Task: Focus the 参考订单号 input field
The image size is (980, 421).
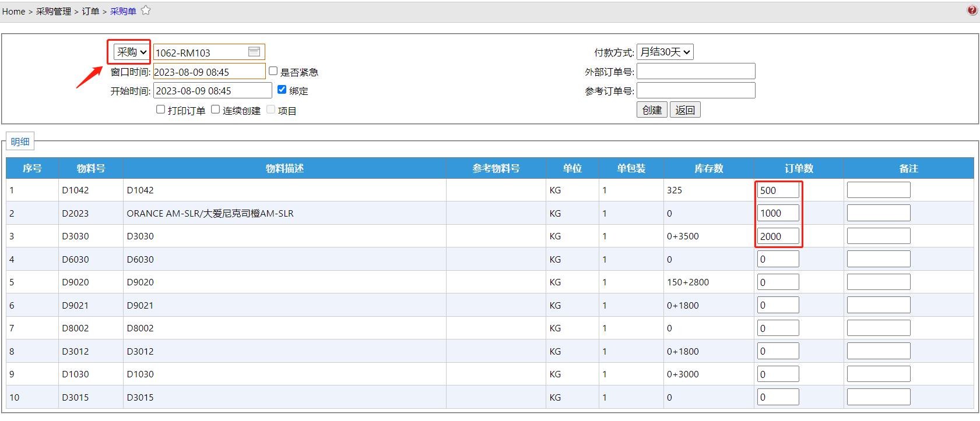Action: 696,90
